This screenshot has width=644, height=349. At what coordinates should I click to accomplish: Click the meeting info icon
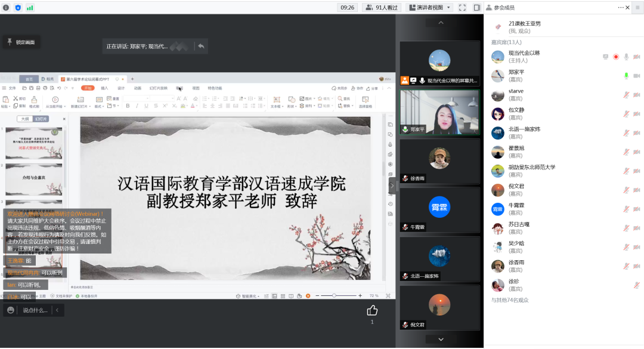pos(7,8)
